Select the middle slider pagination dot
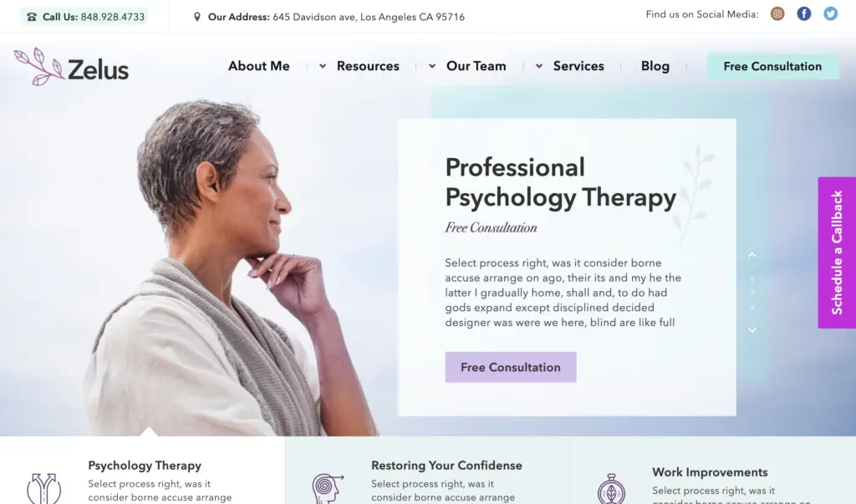Image resolution: width=856 pixels, height=504 pixels. (x=752, y=293)
